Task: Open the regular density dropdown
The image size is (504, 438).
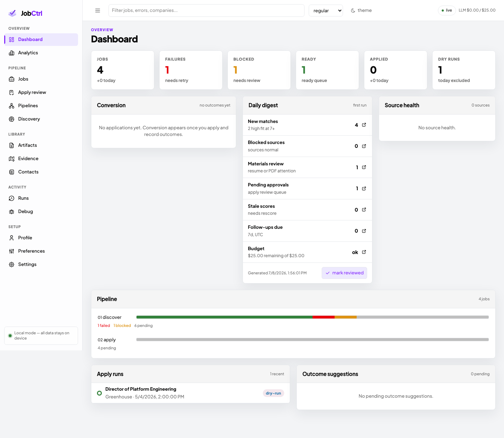Action: point(326,11)
